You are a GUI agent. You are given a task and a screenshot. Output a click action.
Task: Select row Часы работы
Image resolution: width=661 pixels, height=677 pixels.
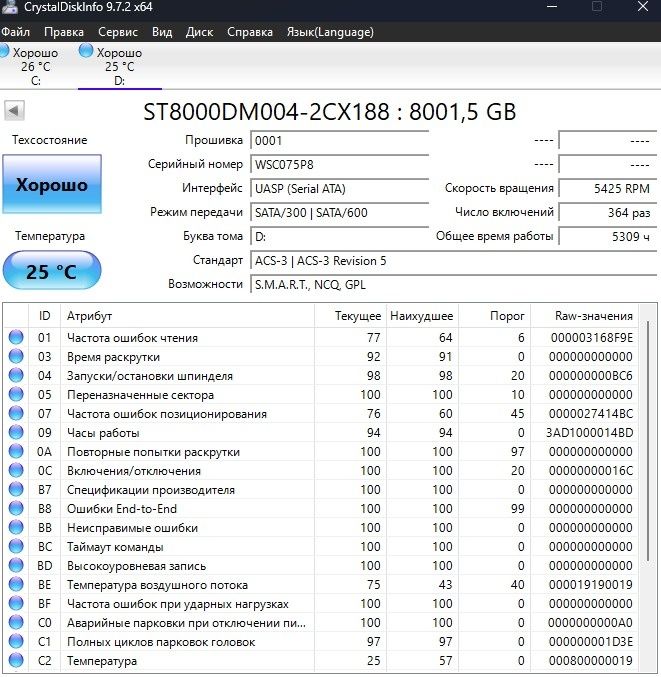tap(321, 433)
